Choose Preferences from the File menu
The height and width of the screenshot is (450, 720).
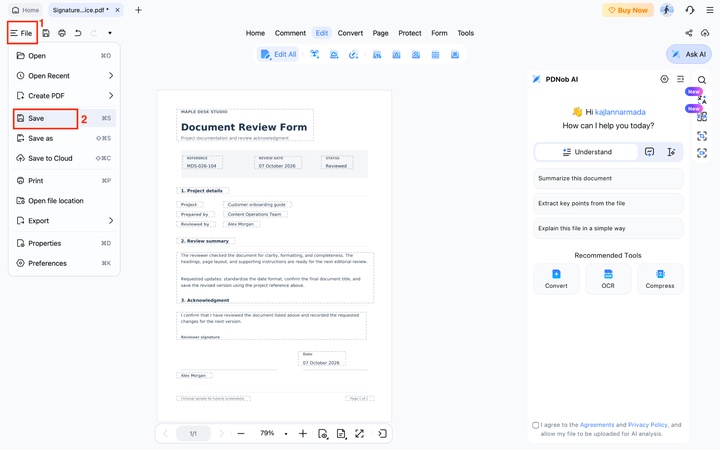[x=64, y=263]
